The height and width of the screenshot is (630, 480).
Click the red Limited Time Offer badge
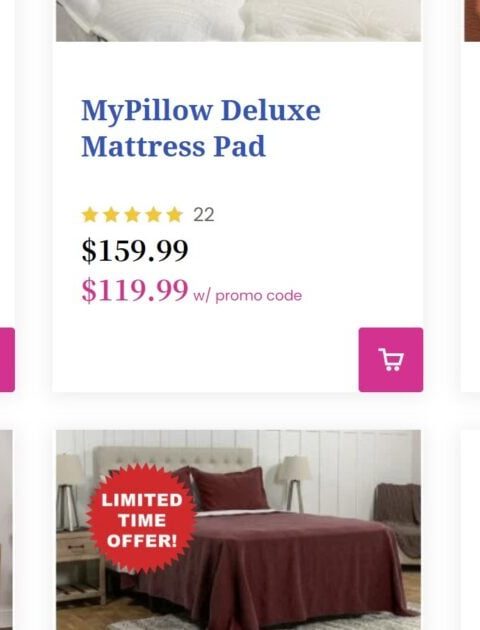pos(141,520)
